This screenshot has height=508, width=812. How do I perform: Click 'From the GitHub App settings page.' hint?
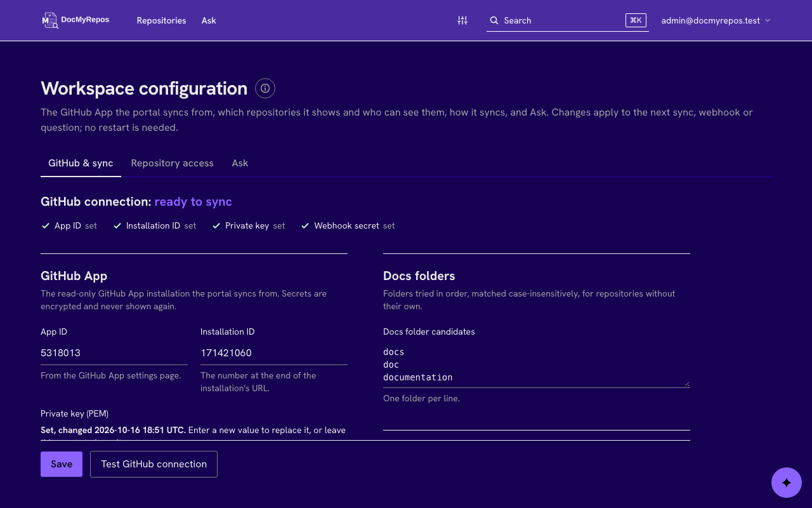click(x=111, y=375)
